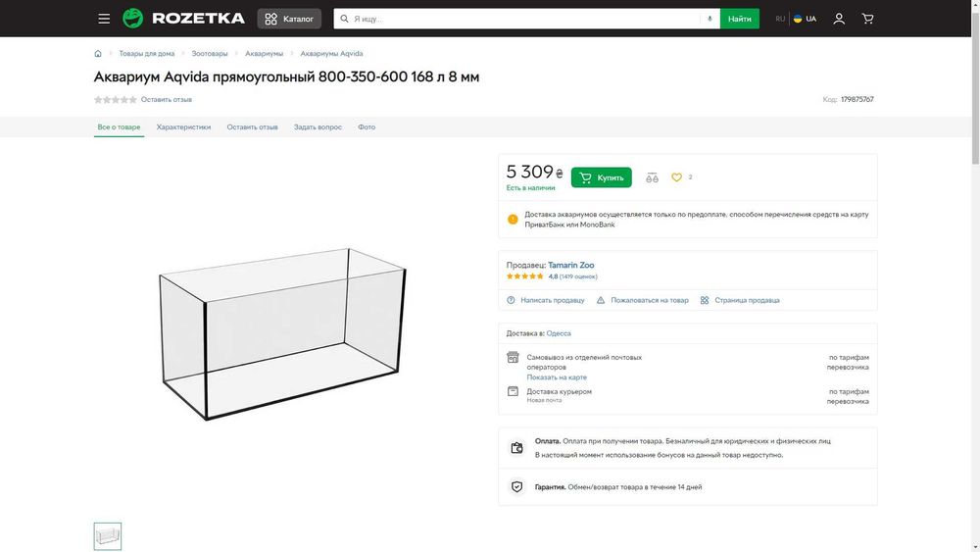Open the shopping cart icon
This screenshot has width=980, height=552.
click(867, 19)
